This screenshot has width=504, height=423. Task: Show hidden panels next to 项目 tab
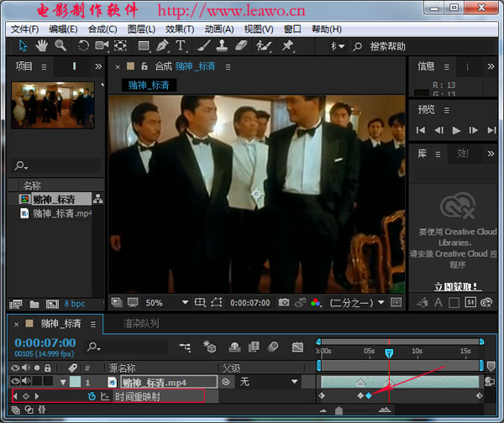tap(98, 66)
